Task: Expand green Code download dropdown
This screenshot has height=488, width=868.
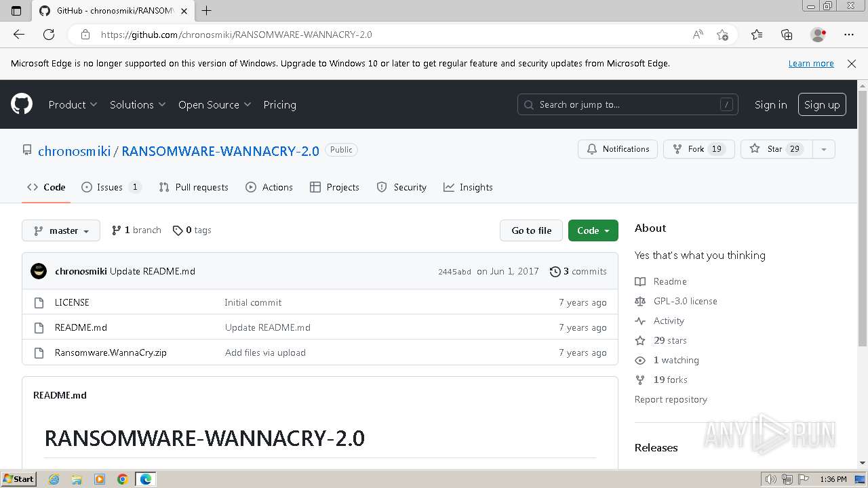Action: (x=593, y=230)
